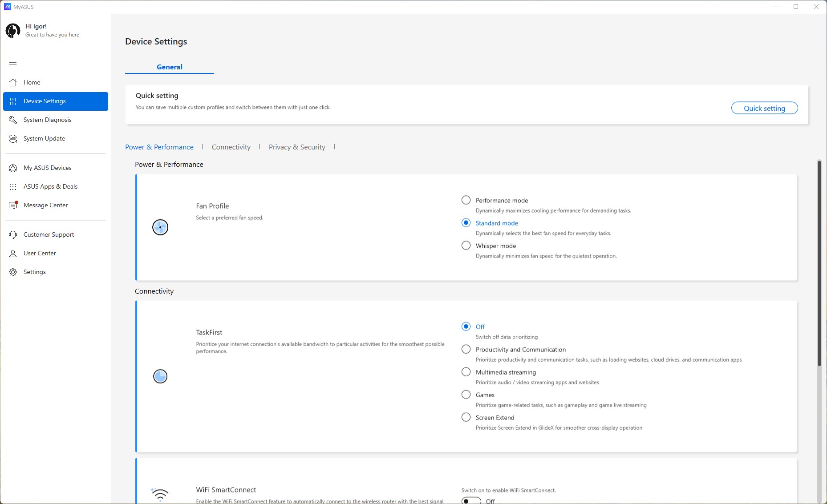This screenshot has width=827, height=504.
Task: Toggle the WiFi SmartConnect switch
Action: click(x=471, y=501)
